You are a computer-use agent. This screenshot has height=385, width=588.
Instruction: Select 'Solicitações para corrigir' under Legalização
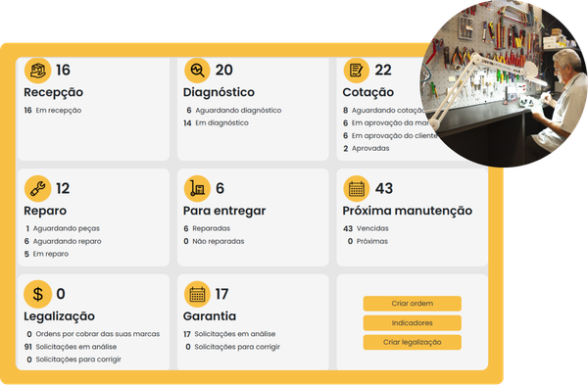coord(73,360)
